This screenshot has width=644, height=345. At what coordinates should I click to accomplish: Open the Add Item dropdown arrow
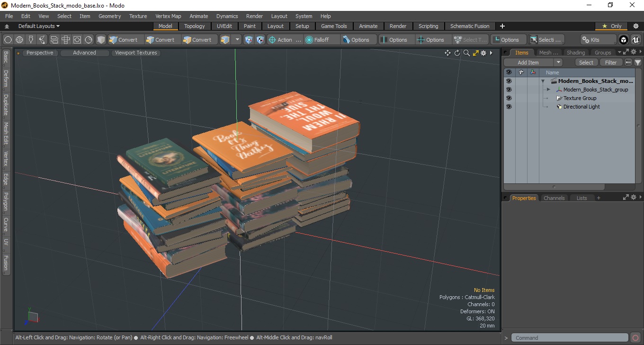pyautogui.click(x=558, y=63)
